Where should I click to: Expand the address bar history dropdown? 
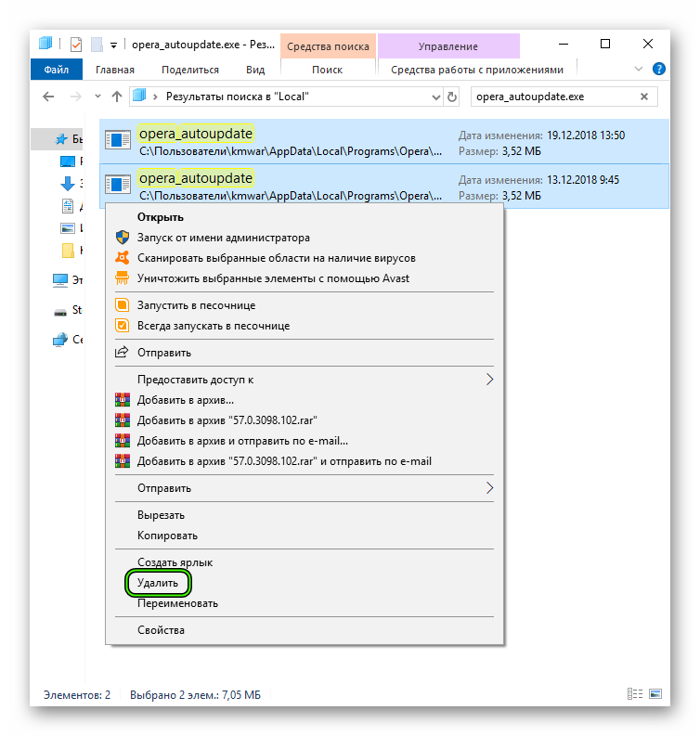436,97
